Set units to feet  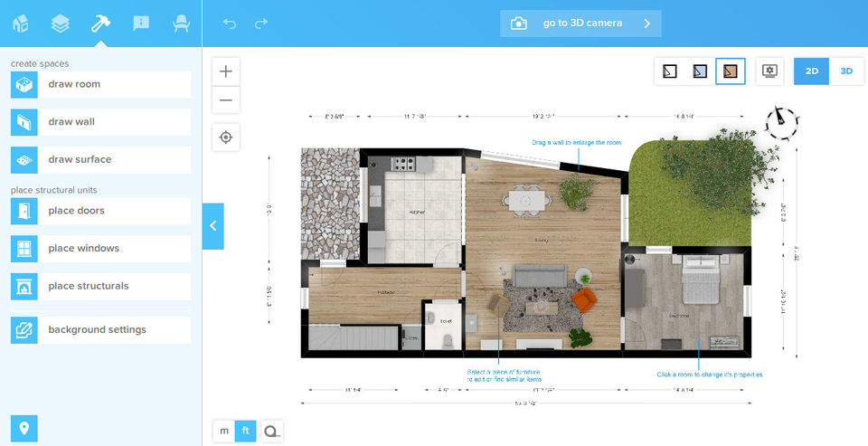point(245,431)
